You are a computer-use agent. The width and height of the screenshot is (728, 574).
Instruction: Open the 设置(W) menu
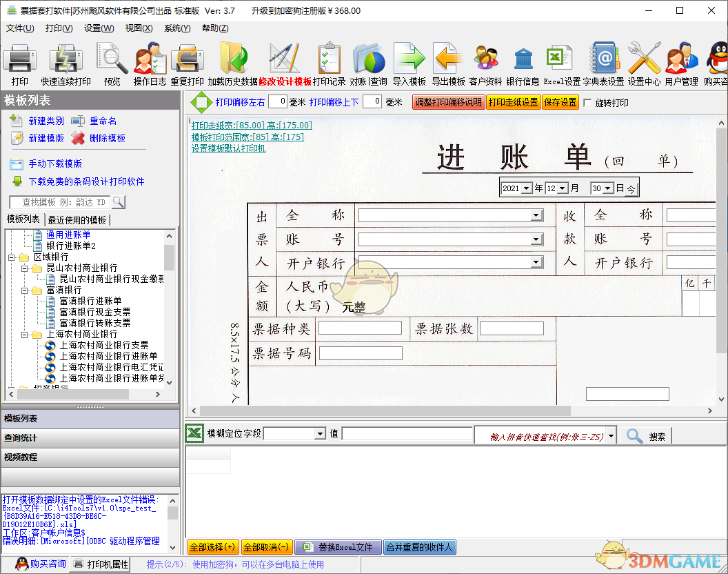click(x=99, y=28)
